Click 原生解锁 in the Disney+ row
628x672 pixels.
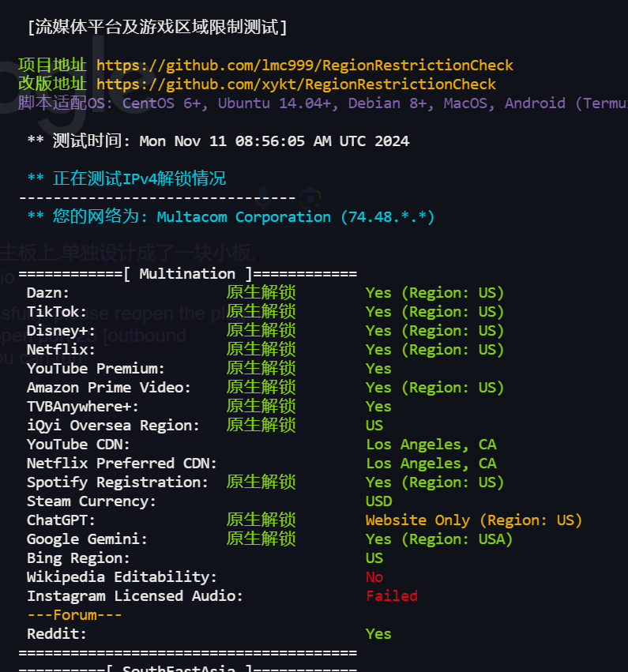coord(261,330)
